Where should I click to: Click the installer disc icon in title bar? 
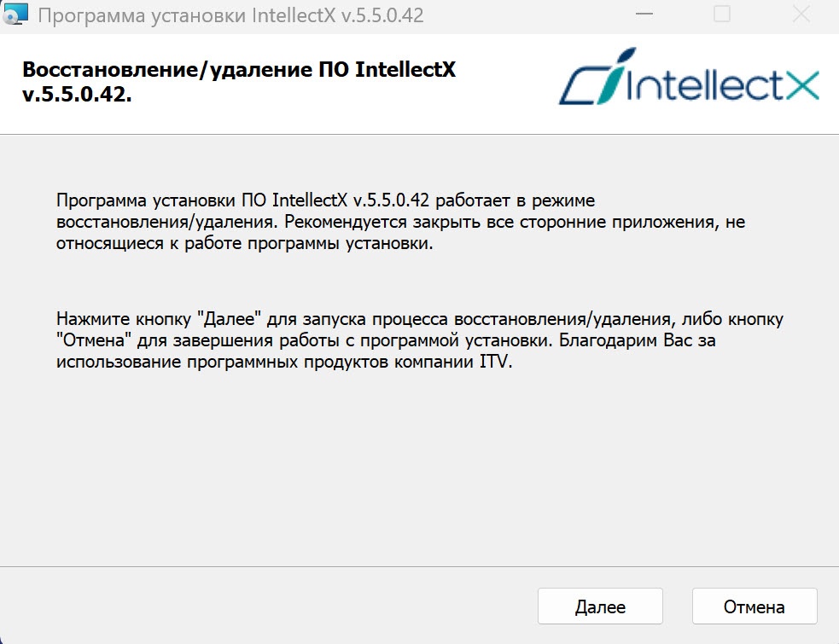pyautogui.click(x=15, y=14)
